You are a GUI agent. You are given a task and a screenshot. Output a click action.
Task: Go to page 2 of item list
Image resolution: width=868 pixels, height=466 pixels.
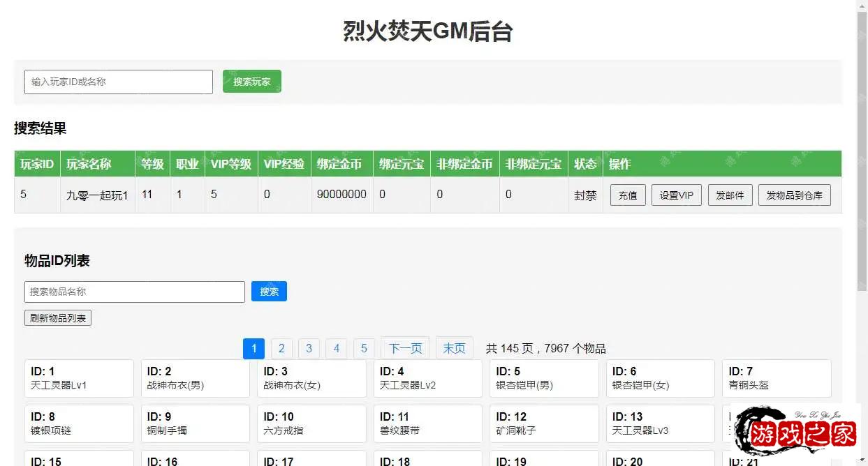[x=281, y=348]
